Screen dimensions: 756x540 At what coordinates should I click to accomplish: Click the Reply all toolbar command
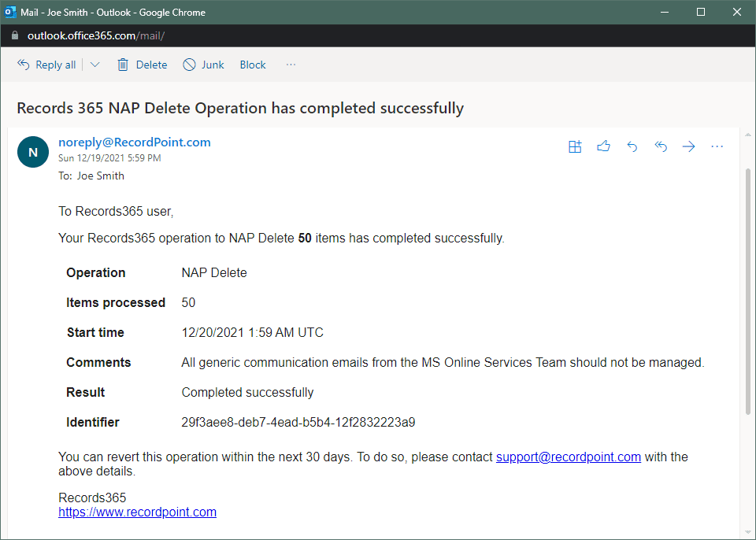click(46, 64)
